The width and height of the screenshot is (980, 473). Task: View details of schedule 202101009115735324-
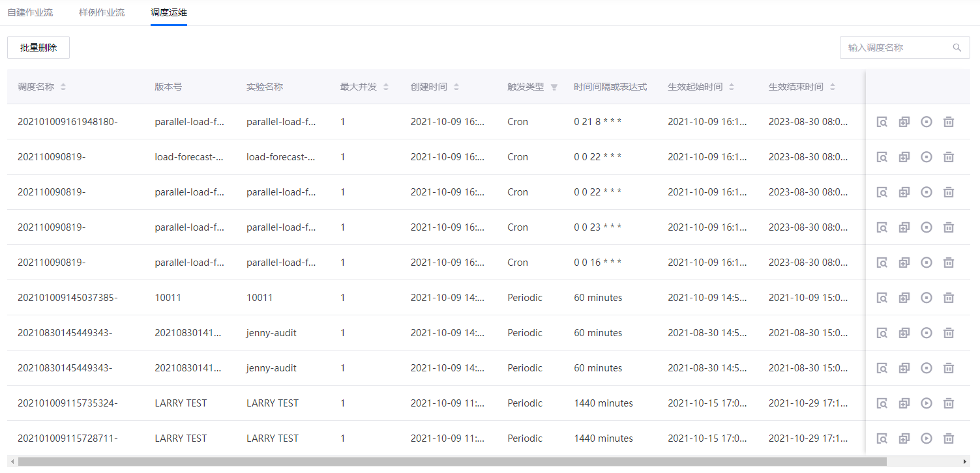coord(882,403)
